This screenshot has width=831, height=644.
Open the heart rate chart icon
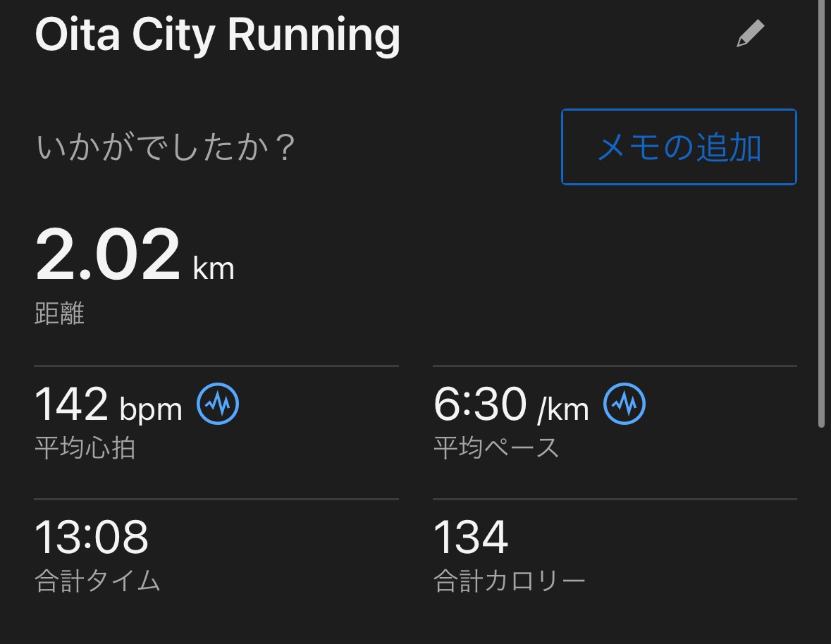pyautogui.click(x=218, y=404)
